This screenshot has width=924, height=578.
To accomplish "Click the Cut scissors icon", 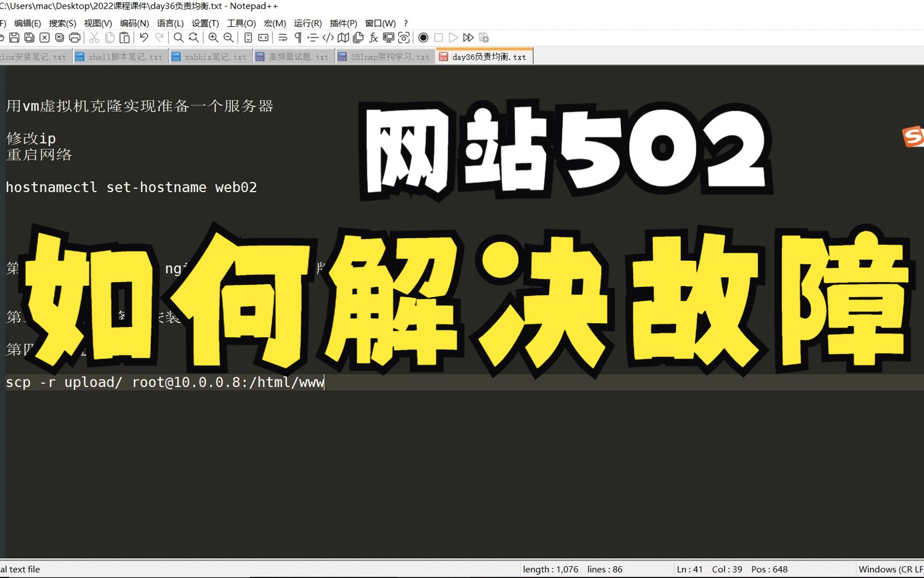I will [x=94, y=37].
